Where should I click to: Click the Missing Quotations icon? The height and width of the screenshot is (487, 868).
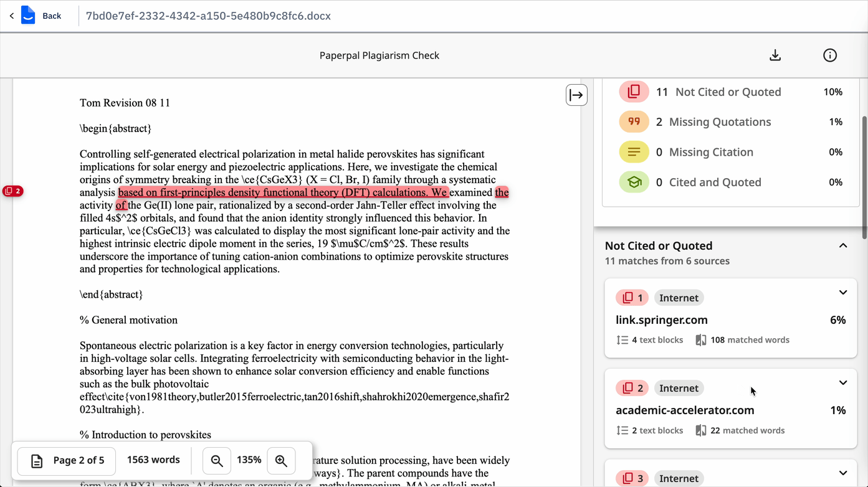tap(634, 122)
